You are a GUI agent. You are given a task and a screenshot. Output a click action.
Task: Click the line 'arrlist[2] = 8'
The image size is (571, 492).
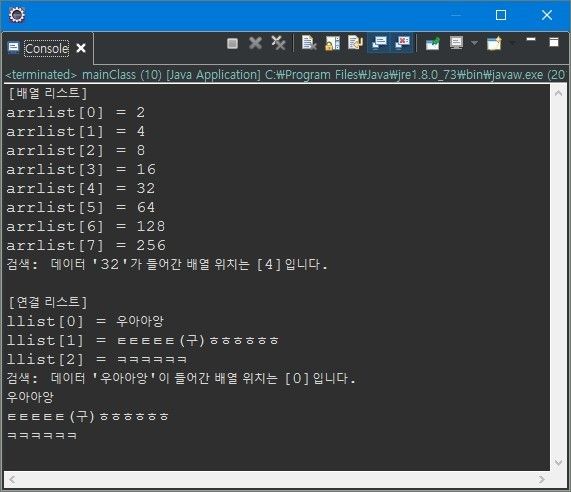pos(76,150)
